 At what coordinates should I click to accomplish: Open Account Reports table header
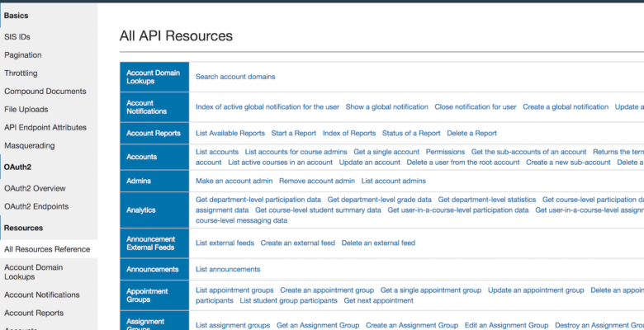(x=153, y=133)
